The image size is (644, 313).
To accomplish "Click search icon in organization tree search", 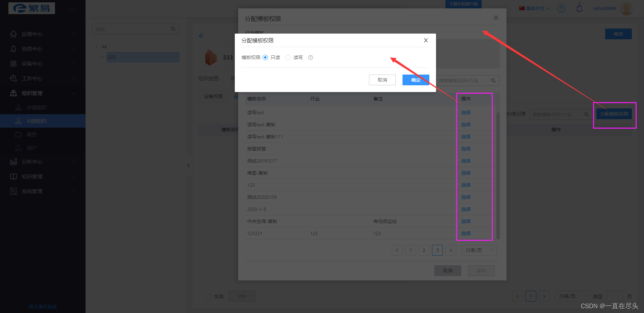I will pos(173,29).
